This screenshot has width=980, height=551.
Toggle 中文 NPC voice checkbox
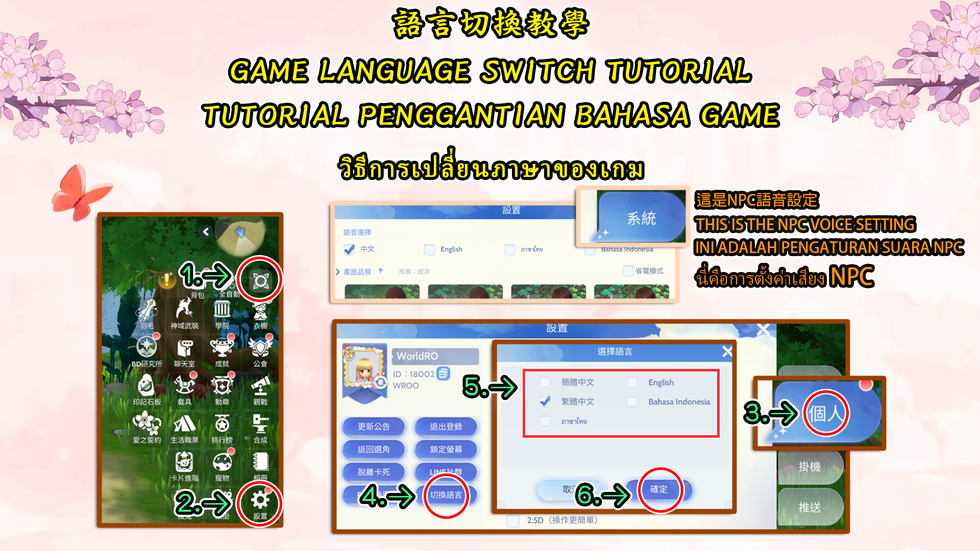point(348,248)
